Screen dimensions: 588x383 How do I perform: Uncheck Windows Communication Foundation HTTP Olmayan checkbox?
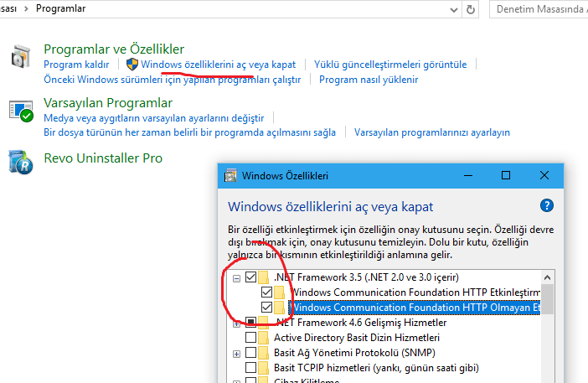click(x=266, y=308)
